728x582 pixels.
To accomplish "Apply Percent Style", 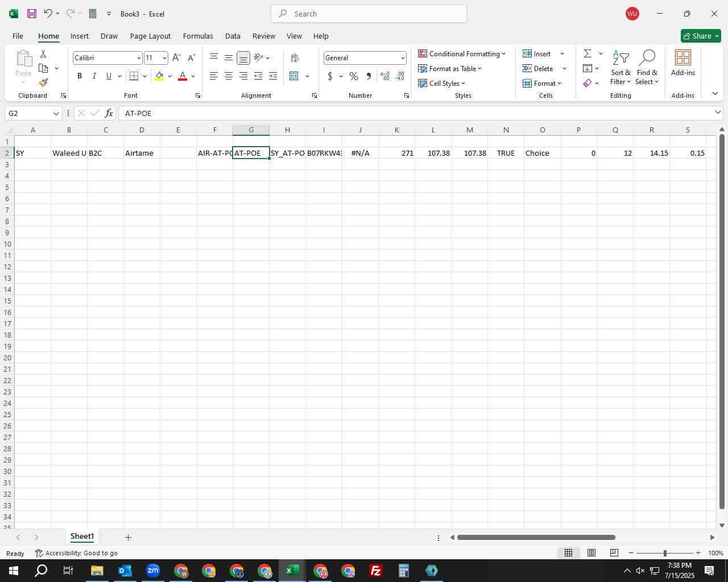I will tap(354, 76).
